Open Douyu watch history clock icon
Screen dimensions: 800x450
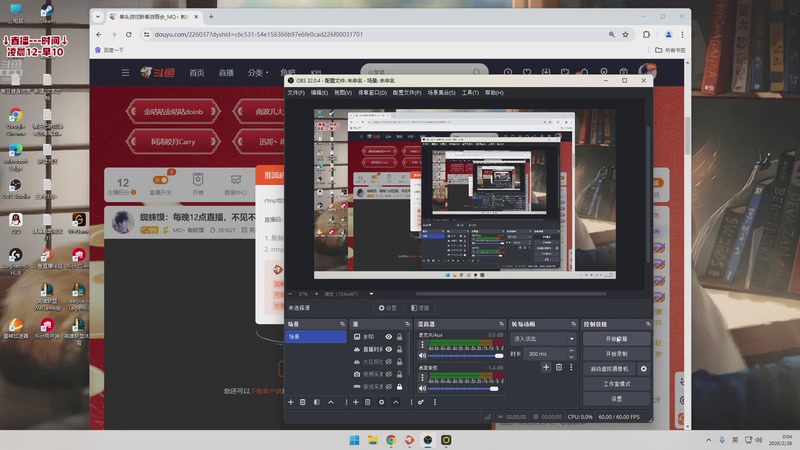[508, 72]
